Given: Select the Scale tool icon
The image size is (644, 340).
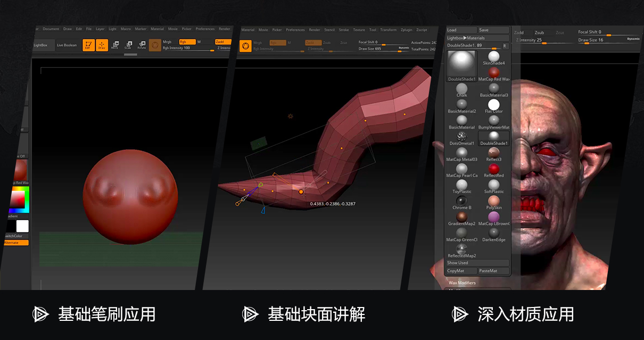Looking at the screenshot, I should click(x=128, y=45).
